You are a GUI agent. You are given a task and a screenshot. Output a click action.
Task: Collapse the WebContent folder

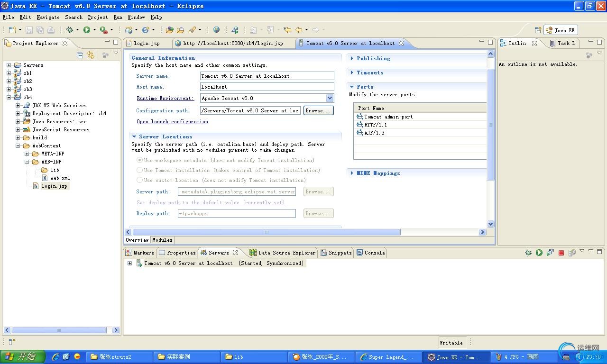pos(18,146)
